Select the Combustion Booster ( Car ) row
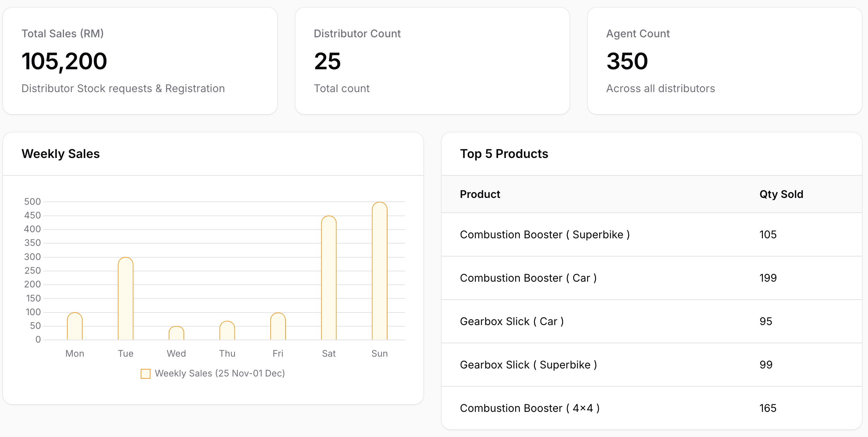Viewport: 868px width, 437px height. (x=528, y=278)
